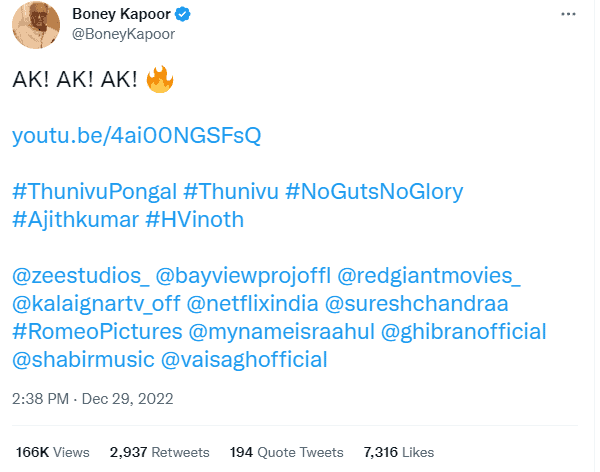Open the tweet's more options menu
The width and height of the screenshot is (600, 472).
pyautogui.click(x=568, y=17)
